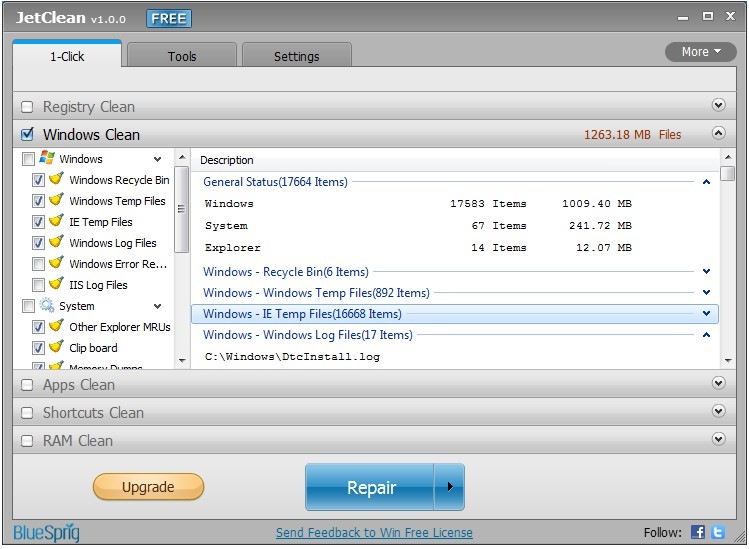Viewport: 749px width, 549px height.
Task: Collapse the Windows Clean section arrow
Action: [718, 133]
